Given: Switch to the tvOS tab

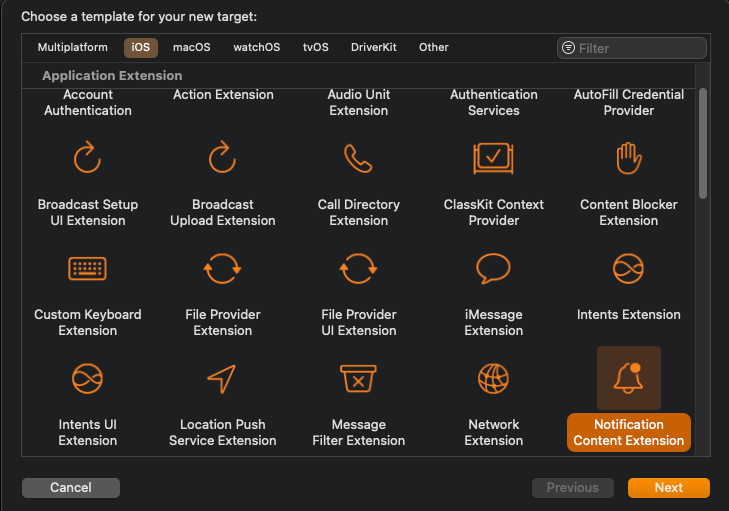Looking at the screenshot, I should tap(316, 47).
